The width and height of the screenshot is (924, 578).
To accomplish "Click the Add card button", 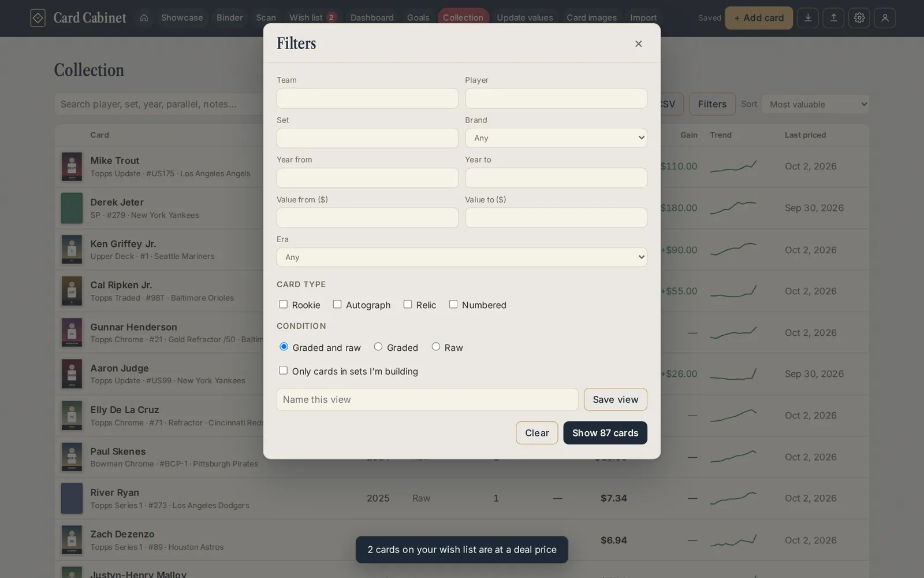I will pos(759,18).
